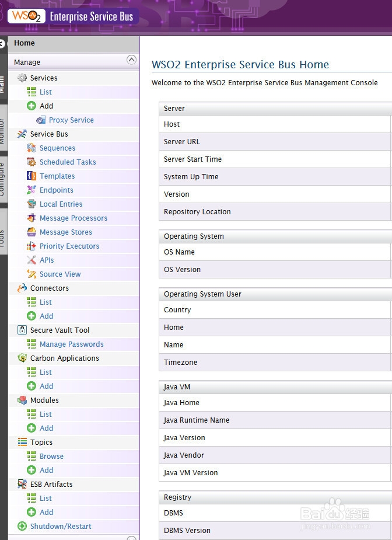Screen dimensions: 392x540
Task: Select the Repository Location row label
Action: [197, 212]
